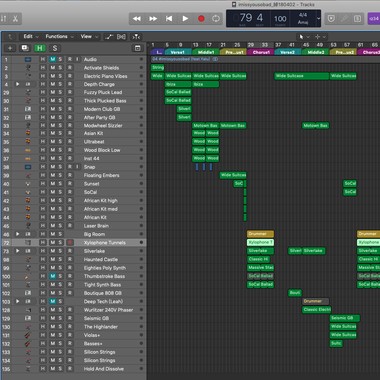The width and height of the screenshot is (380, 380).
Task: Expand the Big Room track stack
Action: (x=18, y=234)
